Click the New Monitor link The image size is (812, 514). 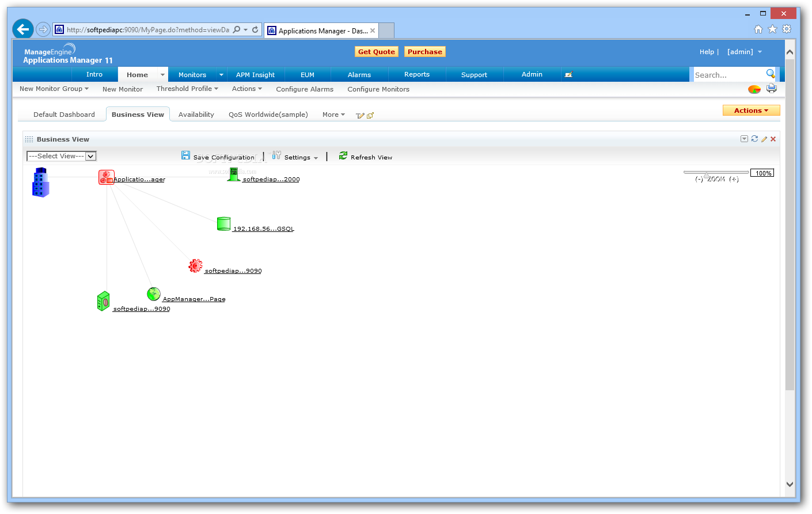(123, 89)
